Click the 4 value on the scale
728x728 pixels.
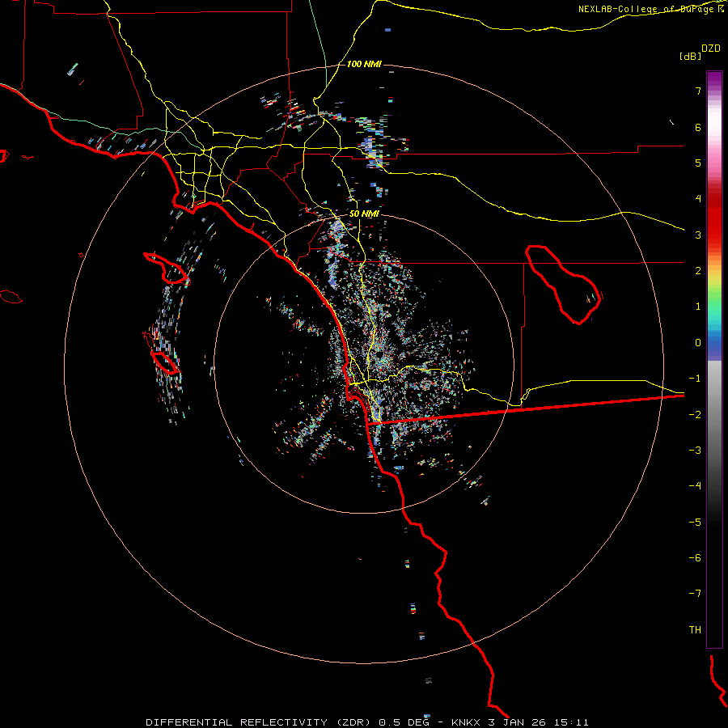coord(698,199)
